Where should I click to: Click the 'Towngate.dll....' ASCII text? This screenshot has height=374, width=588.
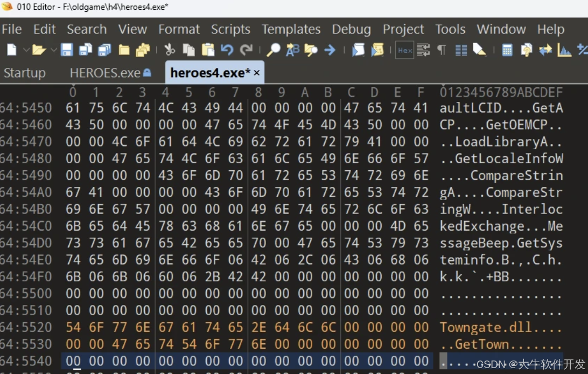pos(501,328)
